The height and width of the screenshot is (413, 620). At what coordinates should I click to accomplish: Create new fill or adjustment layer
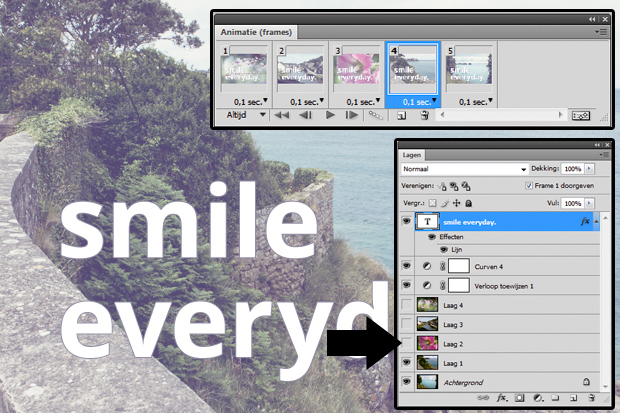(538, 398)
